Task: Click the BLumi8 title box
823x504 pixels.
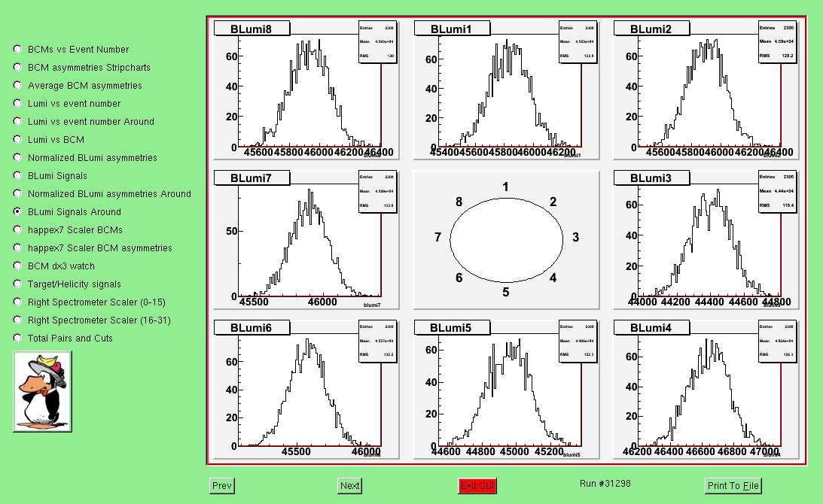Action: pos(252,29)
